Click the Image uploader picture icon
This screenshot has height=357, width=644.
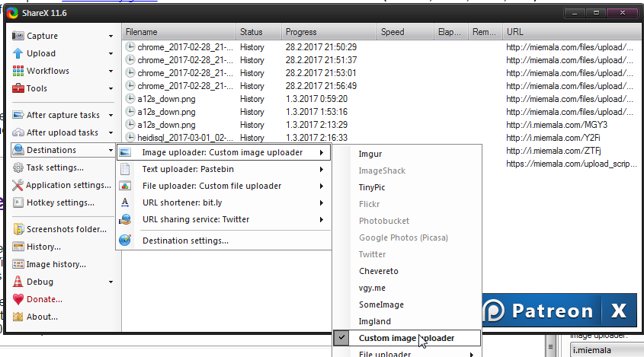(x=125, y=153)
